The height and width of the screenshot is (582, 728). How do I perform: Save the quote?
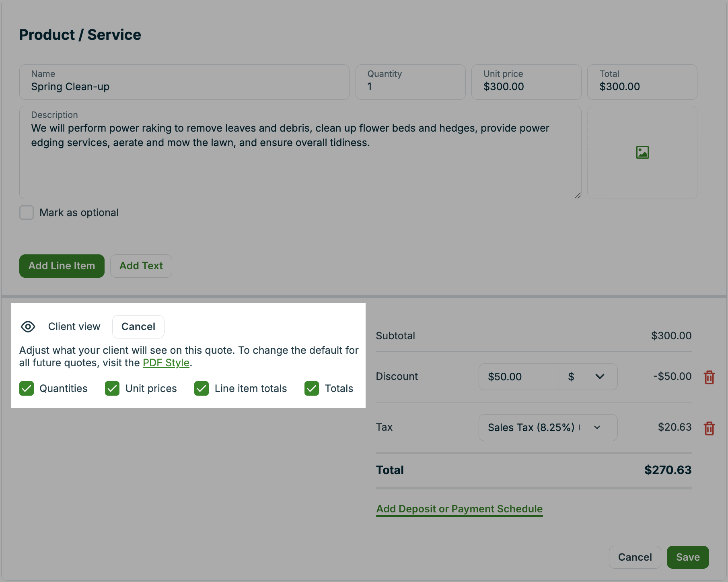tap(687, 557)
